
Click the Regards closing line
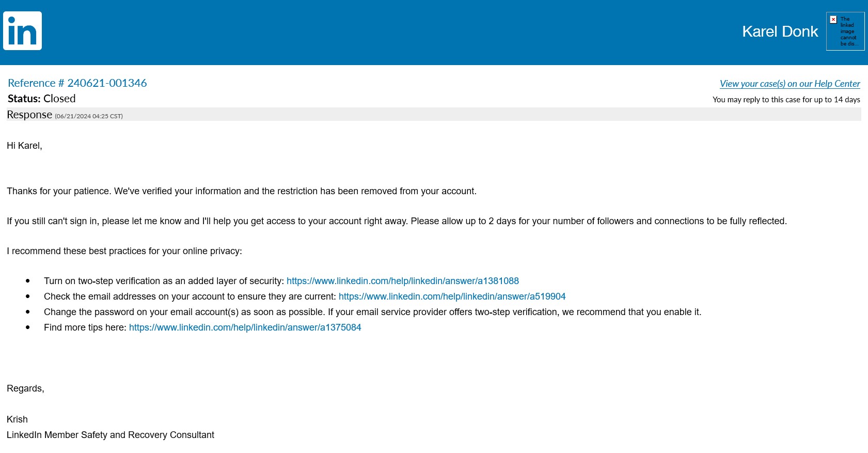(25, 388)
